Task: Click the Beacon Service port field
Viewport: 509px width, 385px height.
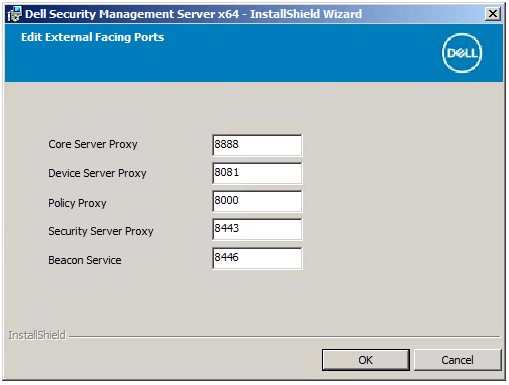Action: point(257,258)
